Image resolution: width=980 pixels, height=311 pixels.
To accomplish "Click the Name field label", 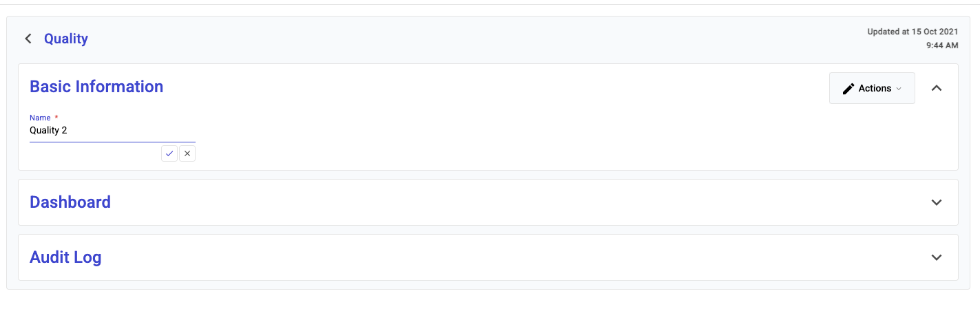I will 40,118.
